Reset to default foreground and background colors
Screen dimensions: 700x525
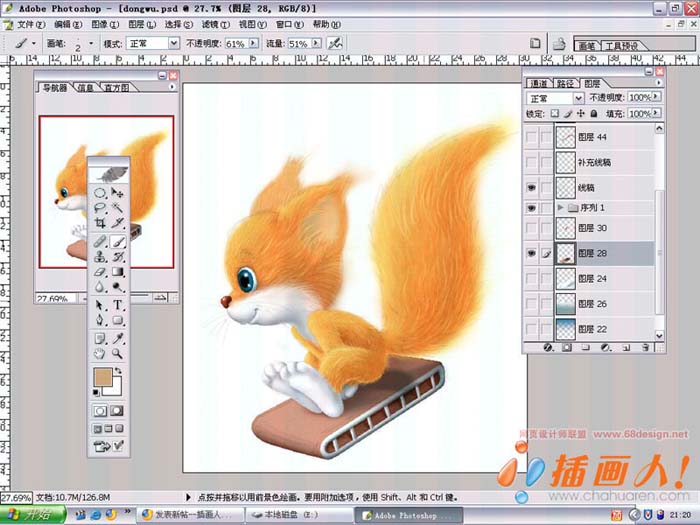pyautogui.click(x=96, y=392)
